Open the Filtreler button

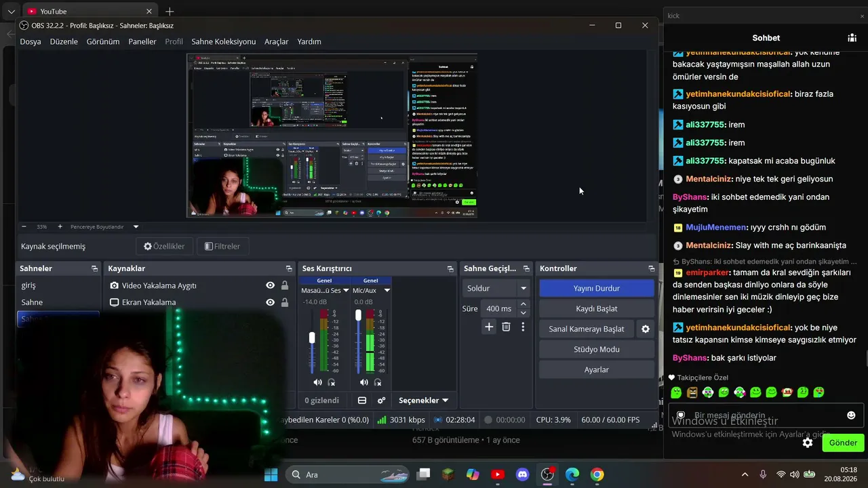coord(222,246)
